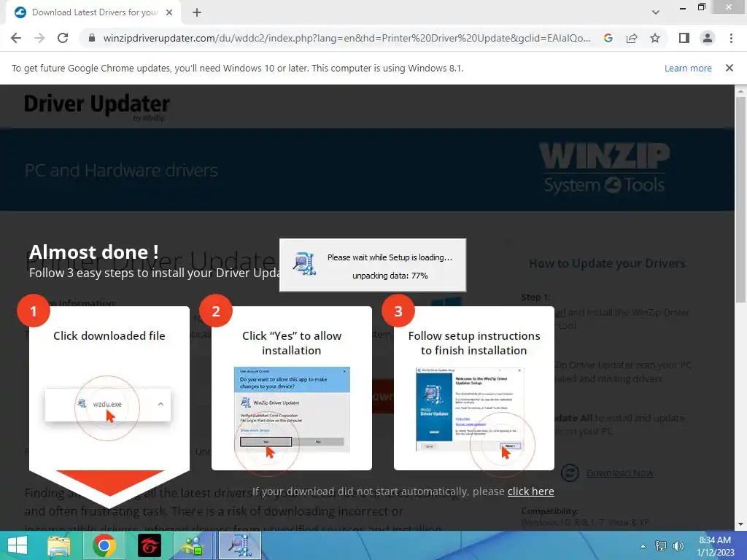747x560 pixels.
Task: Expand chevron next to wzdu.exe
Action: tap(160, 404)
